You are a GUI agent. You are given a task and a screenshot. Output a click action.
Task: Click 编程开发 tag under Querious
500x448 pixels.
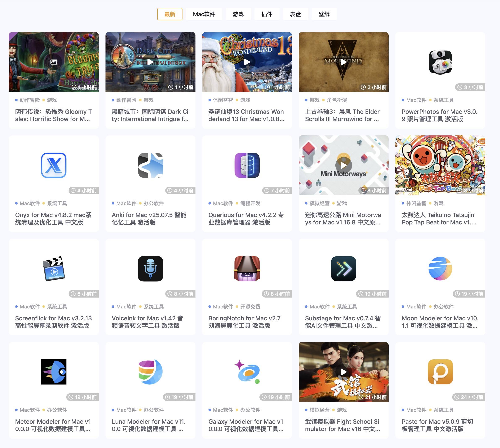250,203
